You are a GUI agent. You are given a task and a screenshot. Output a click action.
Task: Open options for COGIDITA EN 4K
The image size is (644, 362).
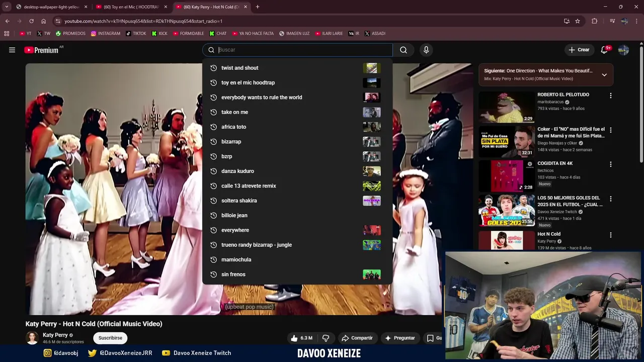click(611, 164)
